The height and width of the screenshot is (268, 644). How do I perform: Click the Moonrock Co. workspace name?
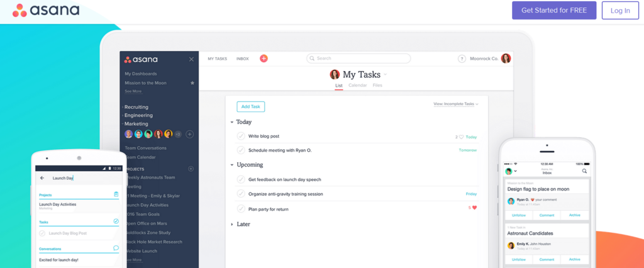[x=484, y=59]
